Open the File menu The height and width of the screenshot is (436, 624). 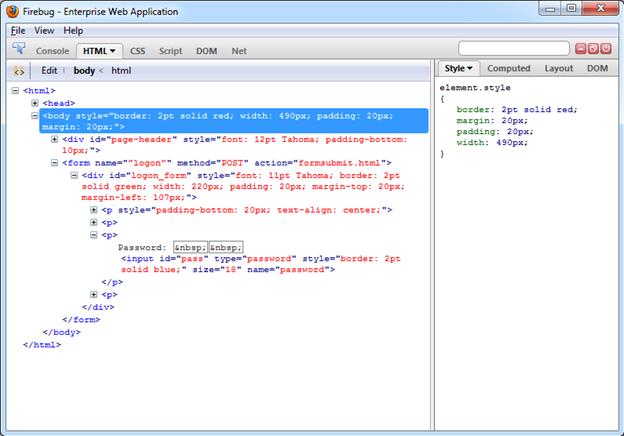click(18, 31)
